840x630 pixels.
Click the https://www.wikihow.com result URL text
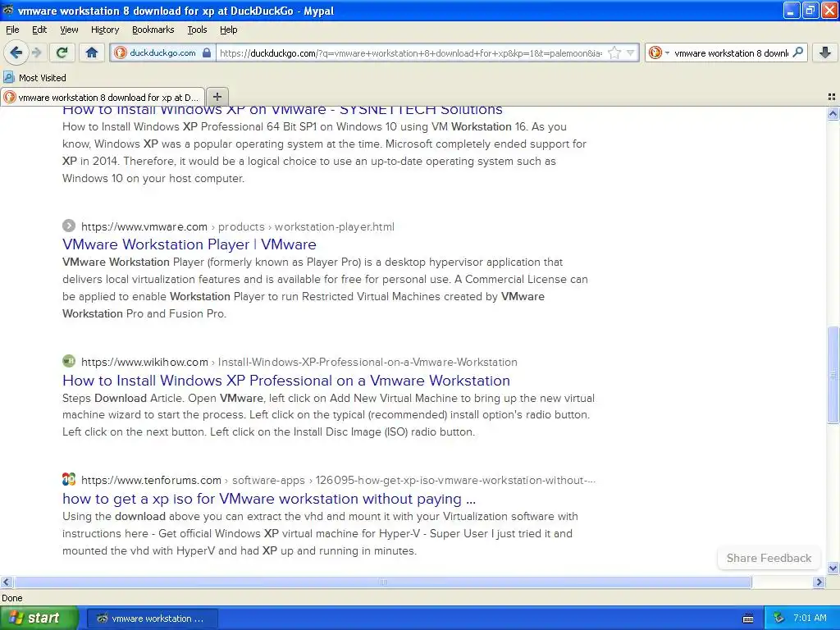click(144, 362)
